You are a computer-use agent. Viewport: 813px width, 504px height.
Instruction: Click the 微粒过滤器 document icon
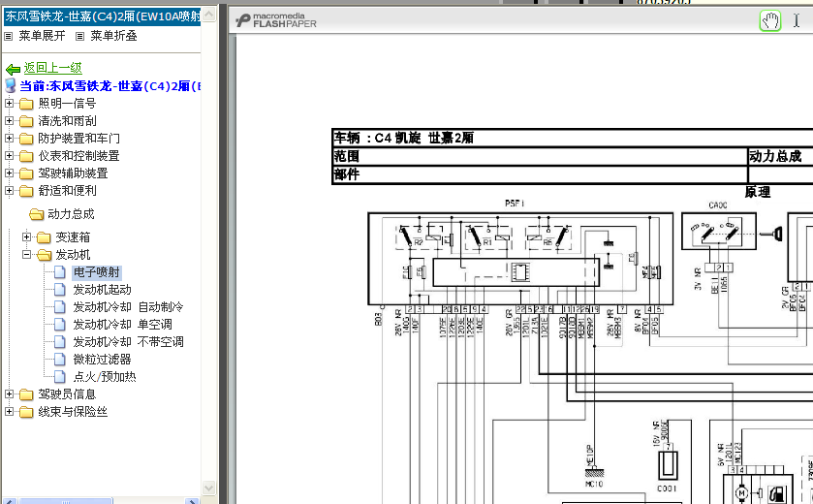pyautogui.click(x=60, y=359)
